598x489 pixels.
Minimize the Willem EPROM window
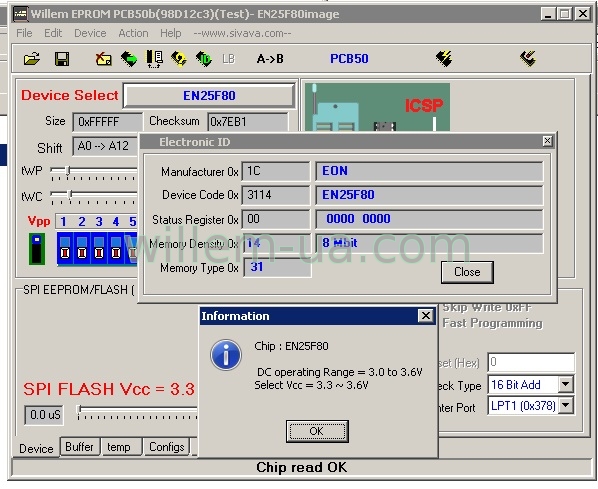coord(548,14)
